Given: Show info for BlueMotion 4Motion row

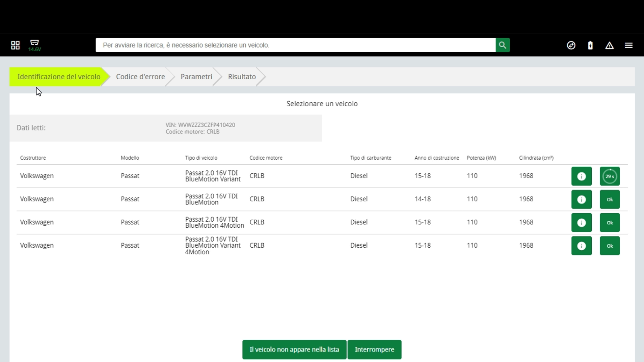Looking at the screenshot, I should (x=581, y=223).
